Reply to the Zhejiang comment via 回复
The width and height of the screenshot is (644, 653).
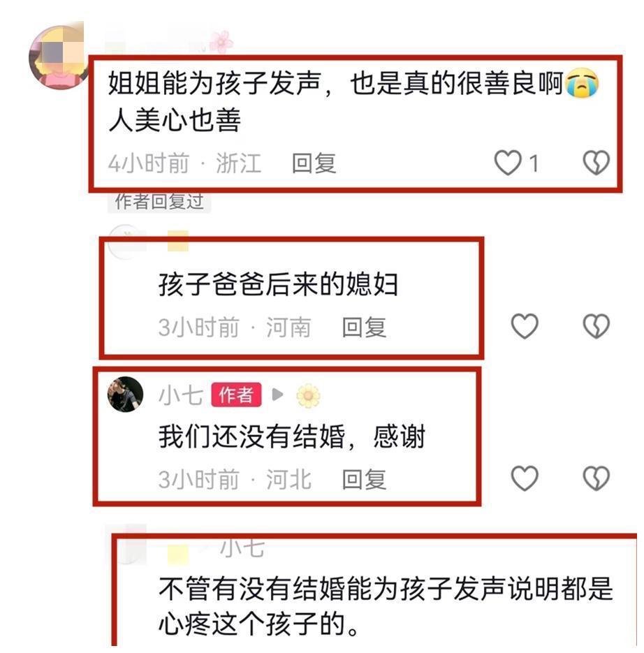click(314, 163)
